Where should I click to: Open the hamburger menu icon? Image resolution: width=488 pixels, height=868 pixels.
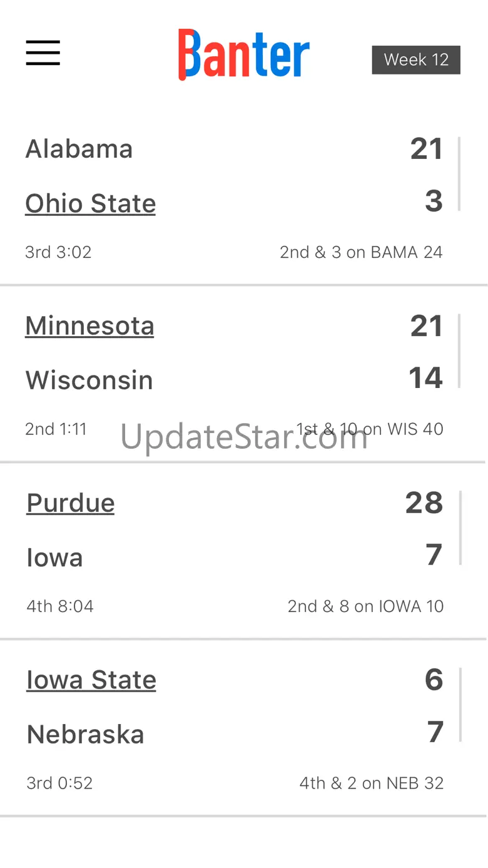tap(43, 53)
